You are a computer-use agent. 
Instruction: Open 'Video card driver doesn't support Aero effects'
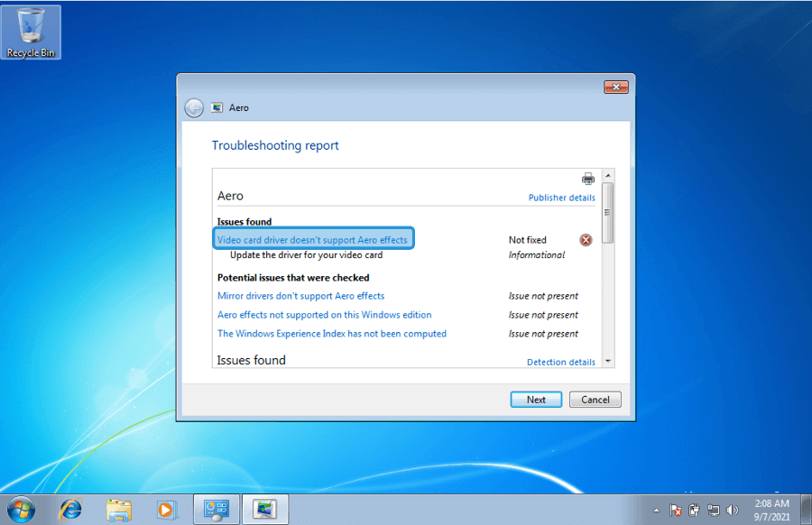312,240
